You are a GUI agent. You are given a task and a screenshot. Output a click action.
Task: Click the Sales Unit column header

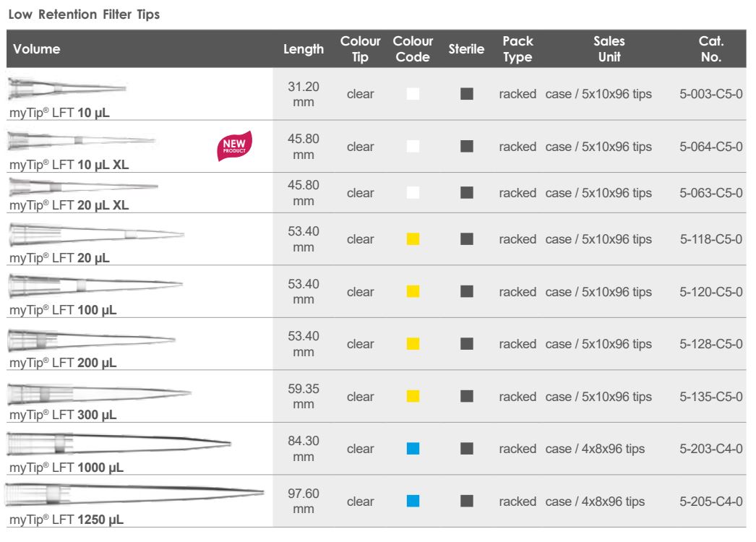click(609, 49)
